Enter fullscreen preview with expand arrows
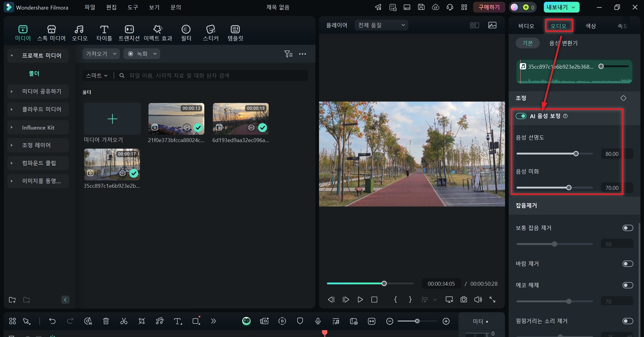644x337 pixels. pos(493,299)
